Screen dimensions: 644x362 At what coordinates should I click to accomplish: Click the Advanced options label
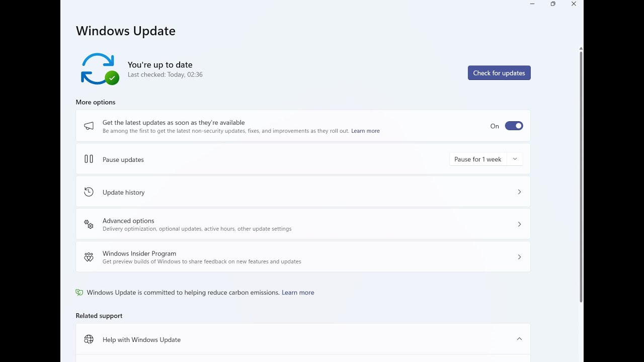[128, 221]
